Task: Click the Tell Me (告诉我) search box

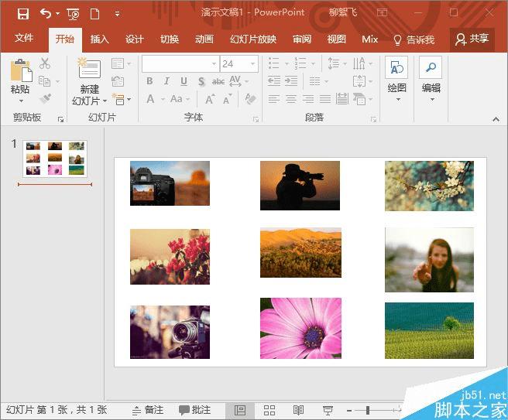Action: (414, 39)
